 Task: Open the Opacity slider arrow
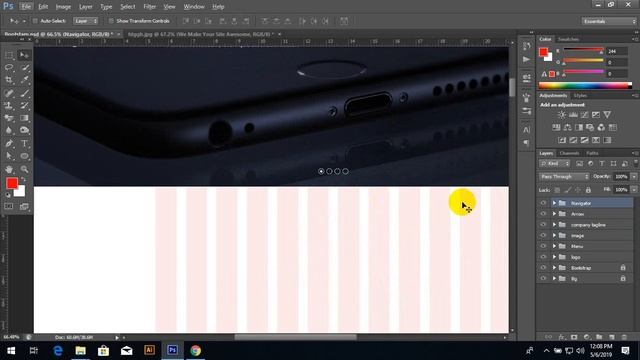(634, 177)
